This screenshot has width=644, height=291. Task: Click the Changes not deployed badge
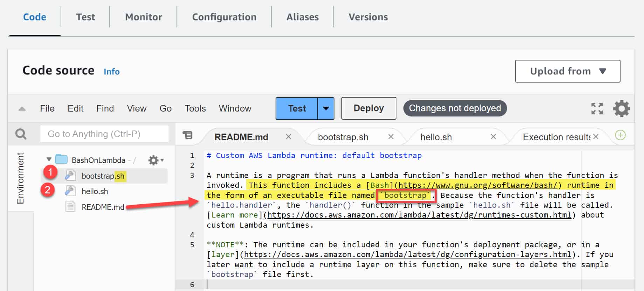[455, 108]
